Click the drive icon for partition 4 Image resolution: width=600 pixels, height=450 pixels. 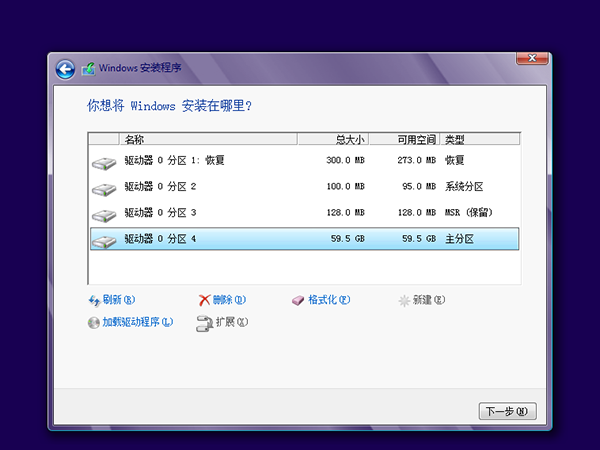[104, 241]
